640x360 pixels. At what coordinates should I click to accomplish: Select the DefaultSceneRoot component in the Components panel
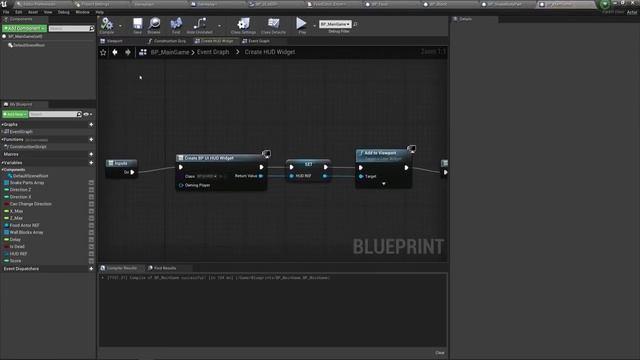coord(29,45)
